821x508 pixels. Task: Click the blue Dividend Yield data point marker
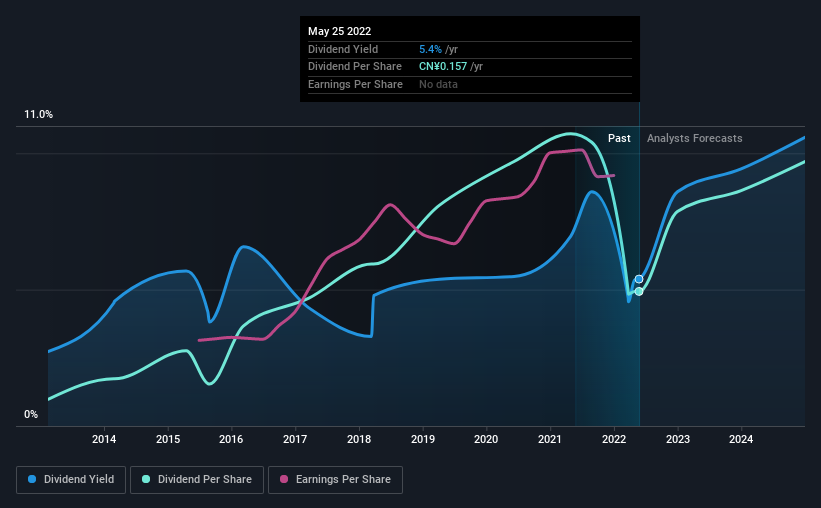(x=639, y=279)
